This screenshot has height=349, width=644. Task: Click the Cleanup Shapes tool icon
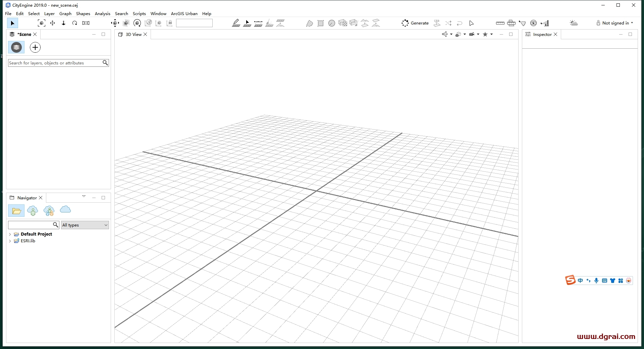tap(354, 23)
